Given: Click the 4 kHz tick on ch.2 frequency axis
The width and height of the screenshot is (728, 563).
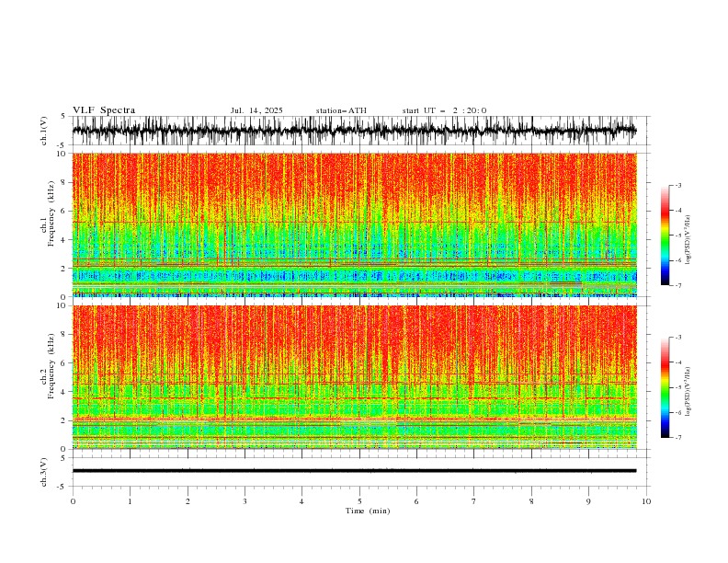Looking at the screenshot, I should point(63,392).
